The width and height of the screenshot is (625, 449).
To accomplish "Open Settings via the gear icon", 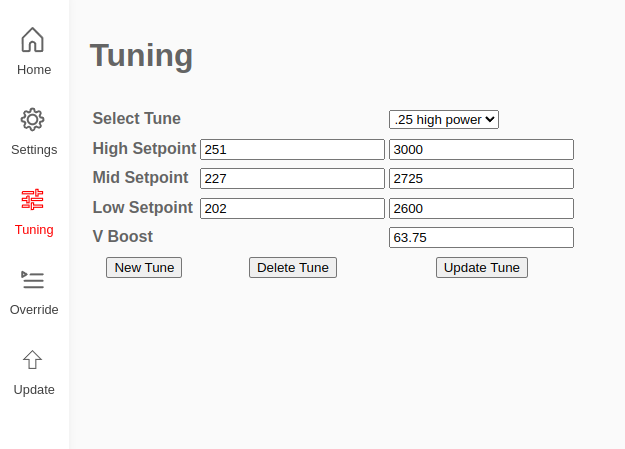I will click(x=32, y=119).
